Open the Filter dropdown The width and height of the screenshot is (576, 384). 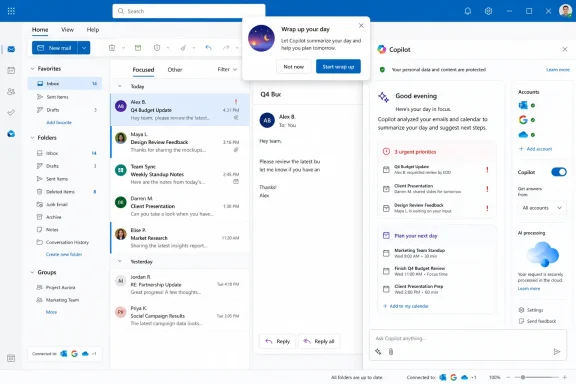[227, 69]
